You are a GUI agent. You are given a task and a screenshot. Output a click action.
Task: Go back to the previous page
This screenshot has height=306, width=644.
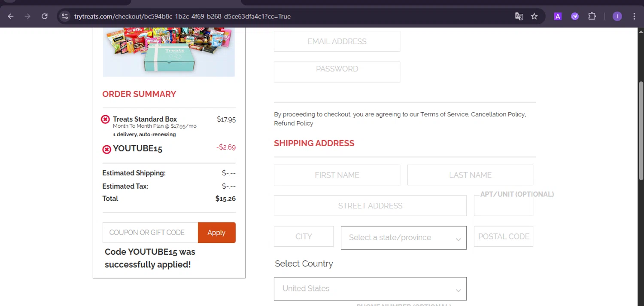click(x=11, y=16)
